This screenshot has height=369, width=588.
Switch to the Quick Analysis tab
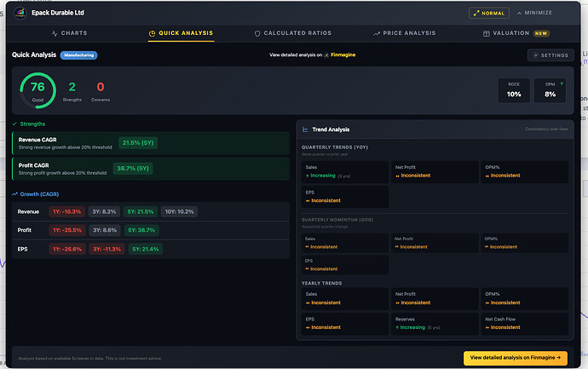(x=181, y=33)
